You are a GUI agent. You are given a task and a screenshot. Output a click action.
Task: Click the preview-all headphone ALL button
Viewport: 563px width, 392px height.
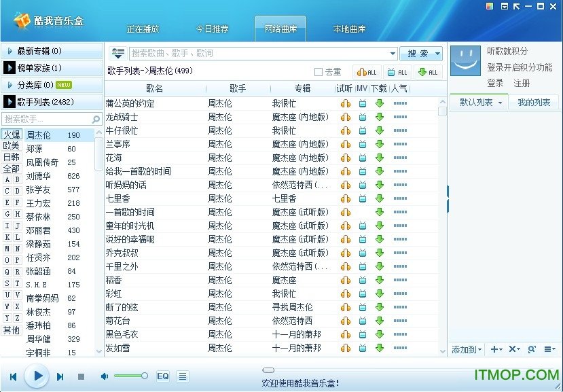367,72
